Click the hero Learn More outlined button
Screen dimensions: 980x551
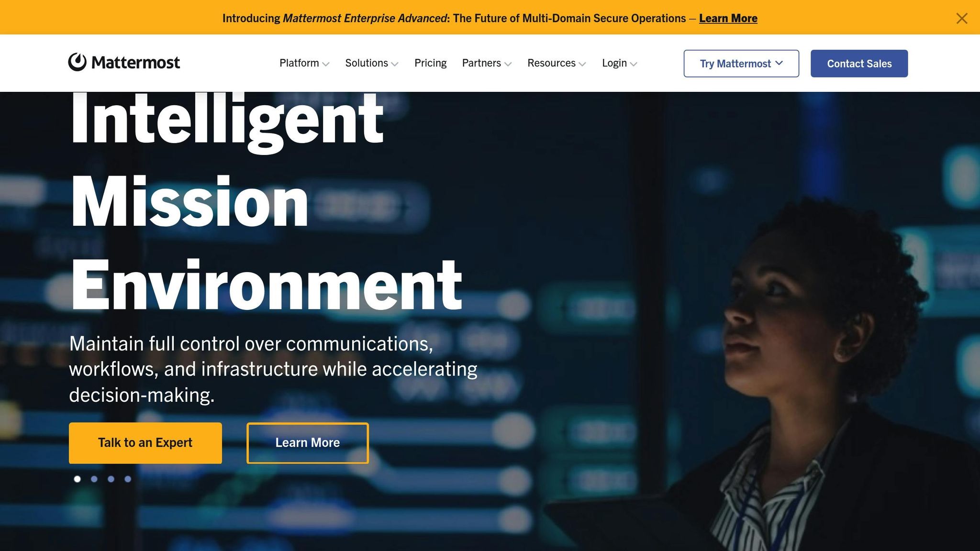(x=307, y=443)
